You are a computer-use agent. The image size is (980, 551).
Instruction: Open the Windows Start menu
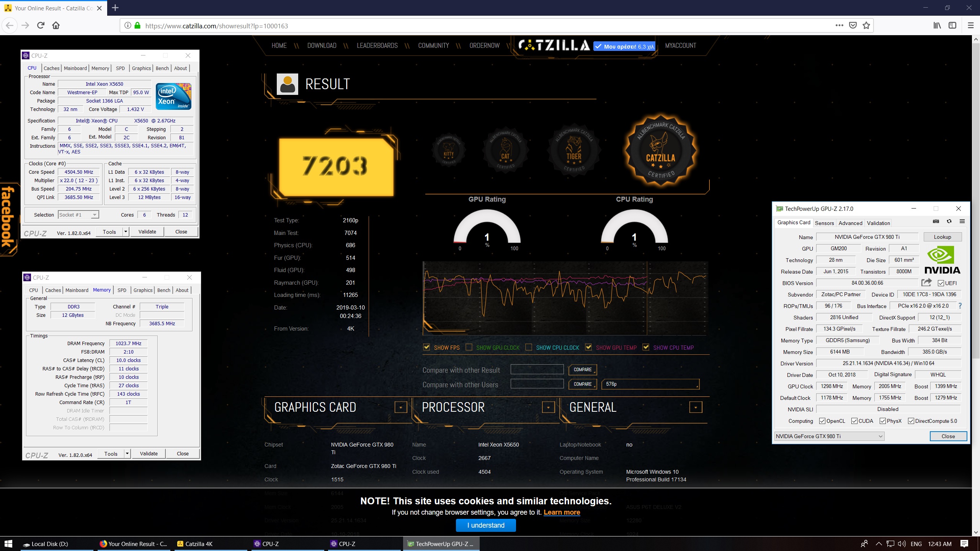[8, 544]
